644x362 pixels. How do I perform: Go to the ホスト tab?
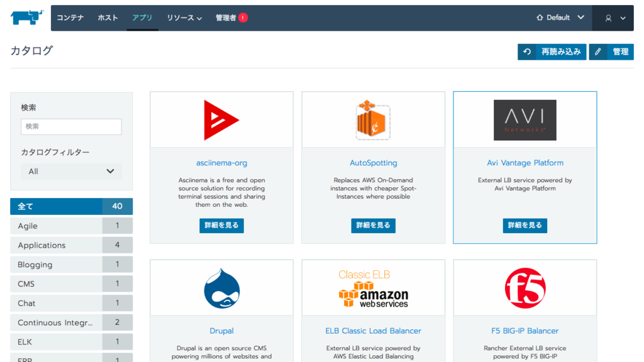click(x=108, y=18)
